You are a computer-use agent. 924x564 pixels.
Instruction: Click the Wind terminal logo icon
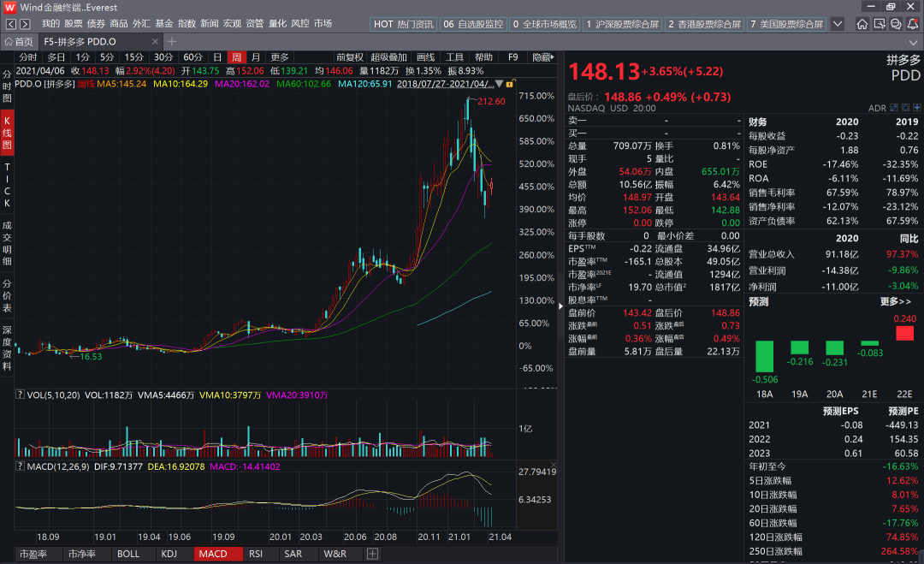9,7
